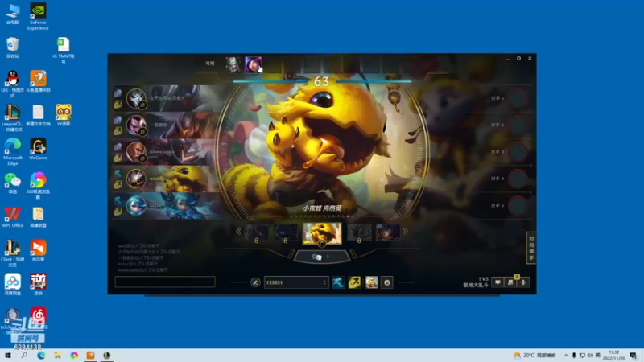644x362 pixels.
Task: Show next skin with right arrow
Action: [405, 232]
